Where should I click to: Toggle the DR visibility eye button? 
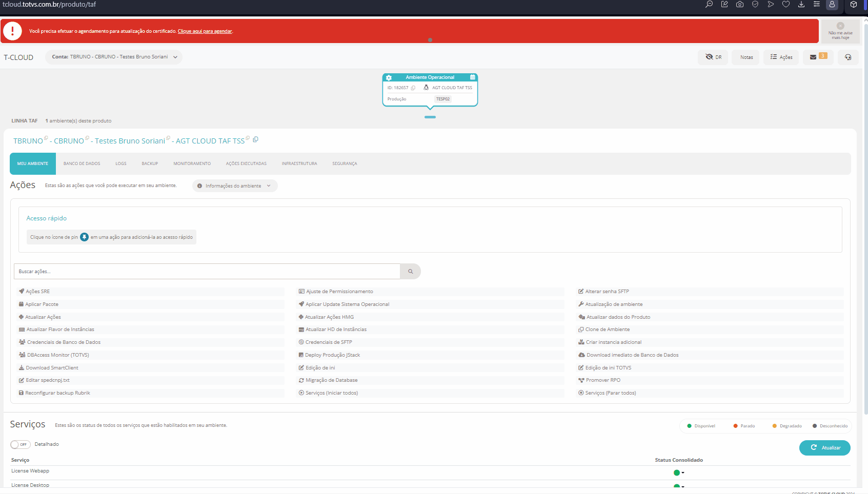[713, 57]
